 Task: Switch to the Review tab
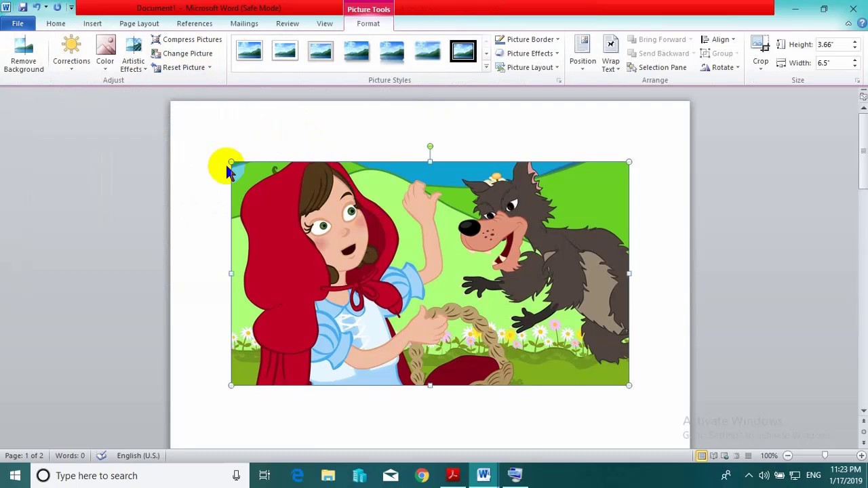coord(288,24)
